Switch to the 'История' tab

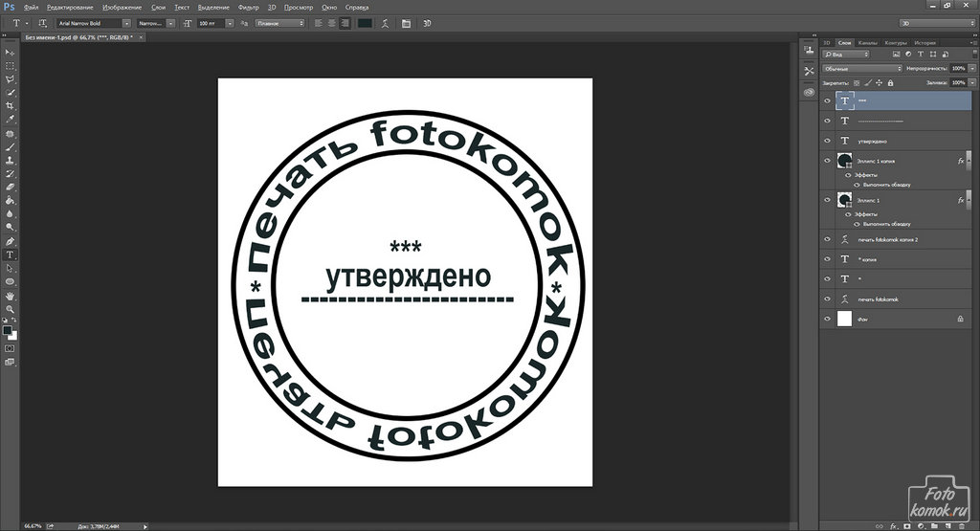point(925,42)
